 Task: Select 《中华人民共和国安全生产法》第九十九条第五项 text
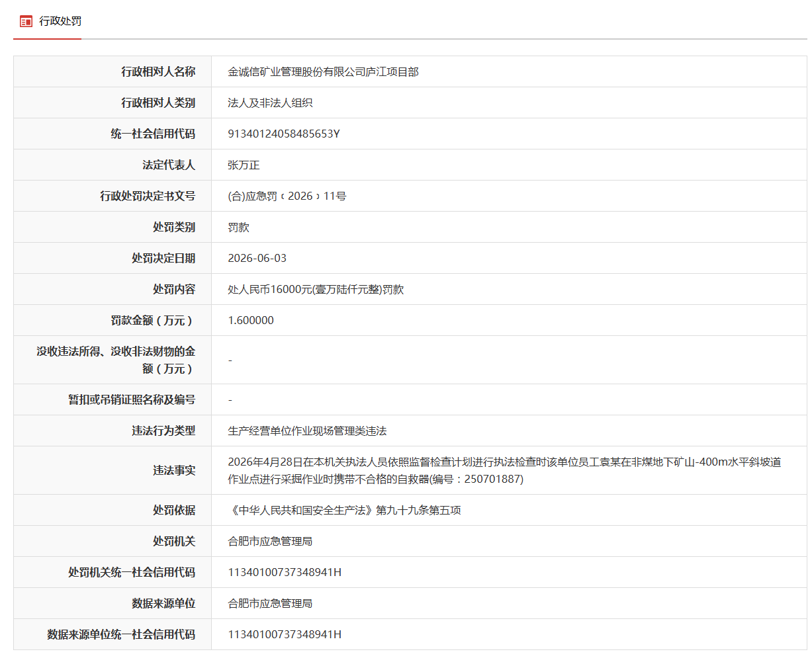[x=344, y=511]
